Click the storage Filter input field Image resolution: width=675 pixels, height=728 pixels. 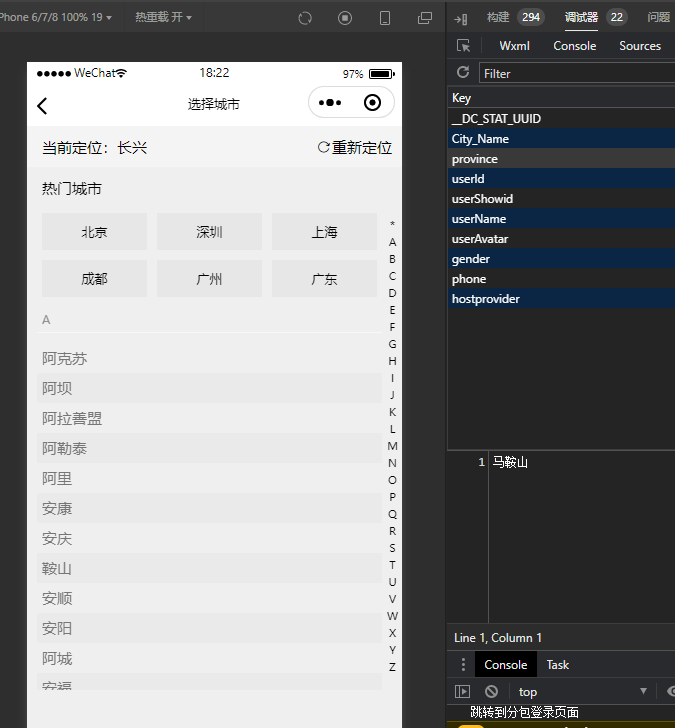coord(577,73)
